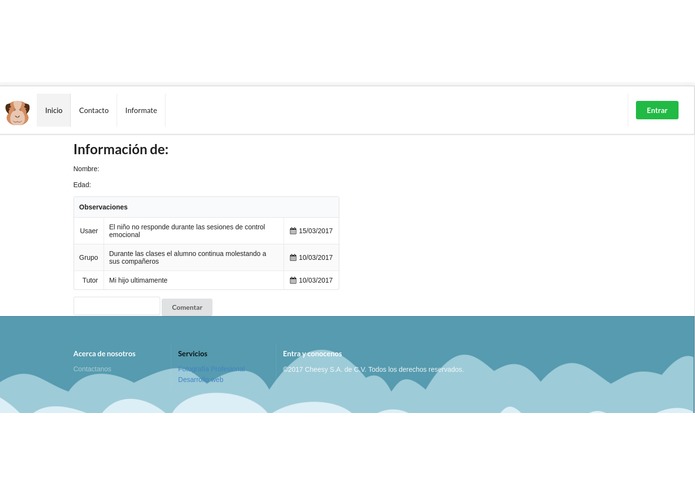
Task: Click calendar icon in the Grupo row
Action: coord(293,257)
